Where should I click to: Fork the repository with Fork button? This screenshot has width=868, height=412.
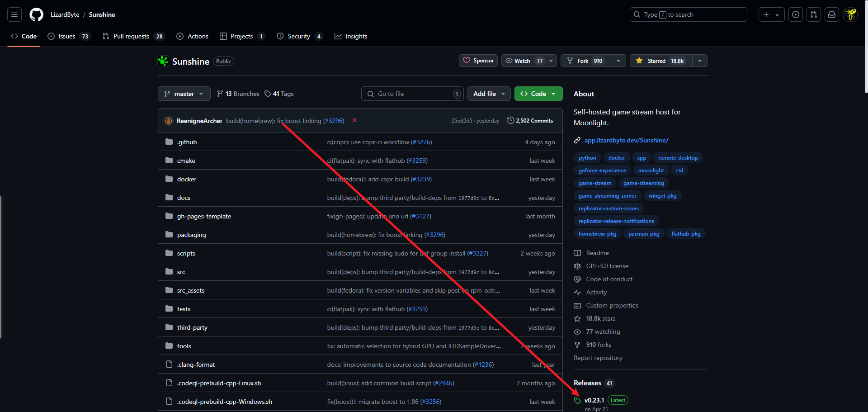pyautogui.click(x=585, y=61)
